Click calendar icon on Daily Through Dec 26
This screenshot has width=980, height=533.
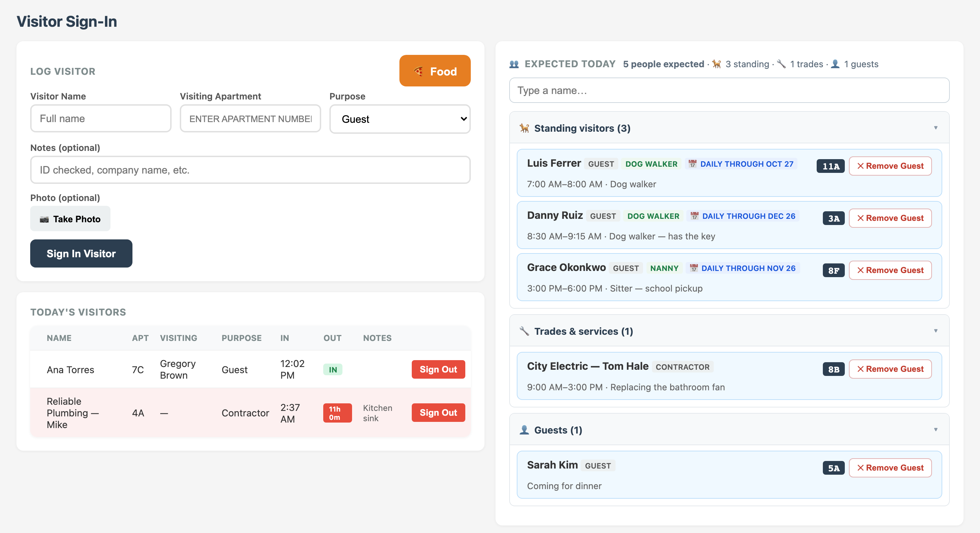[694, 216]
